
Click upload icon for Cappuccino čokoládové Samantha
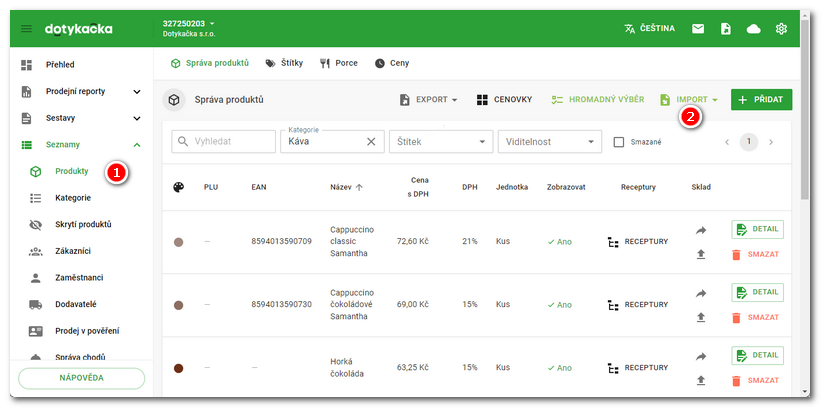(x=701, y=317)
